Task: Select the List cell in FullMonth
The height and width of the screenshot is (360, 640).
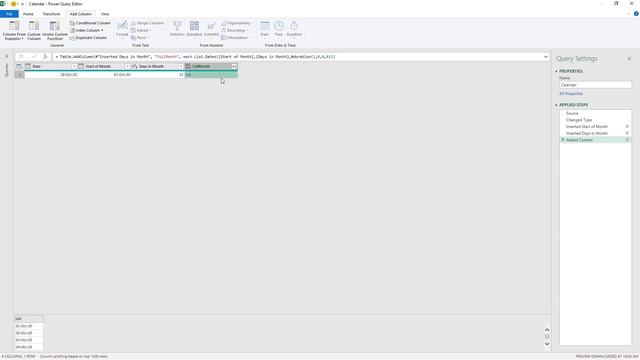Action: (x=211, y=75)
